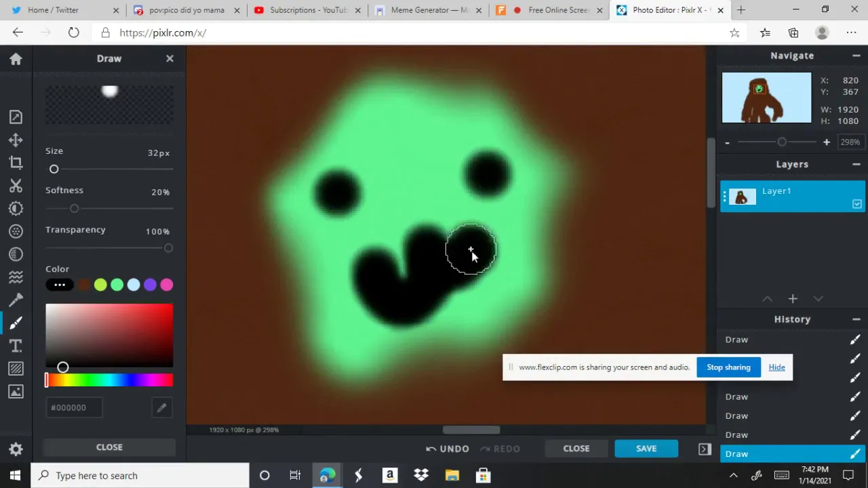Click the UNDO button
The image size is (868, 488).
pyautogui.click(x=448, y=449)
